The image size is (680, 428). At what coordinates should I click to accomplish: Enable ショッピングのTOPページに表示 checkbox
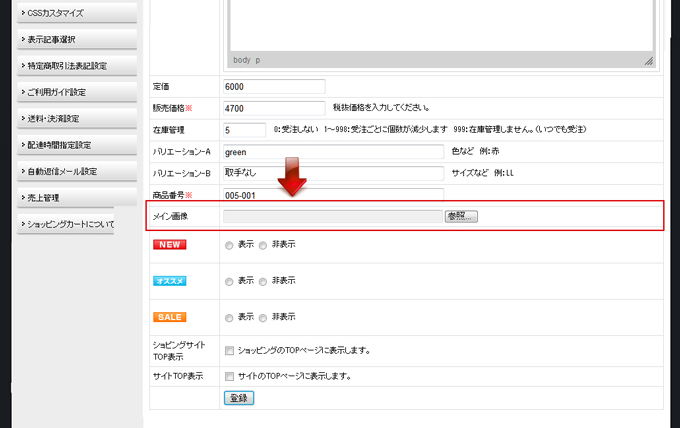point(230,351)
